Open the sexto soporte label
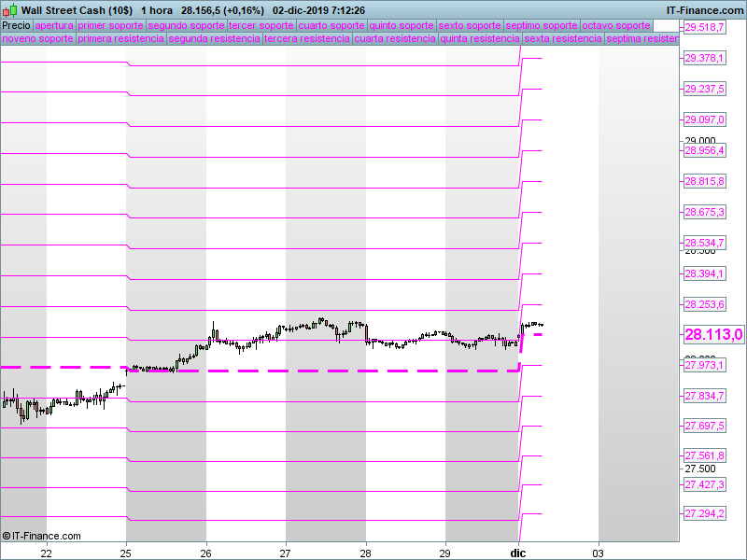The width and height of the screenshot is (747, 560). pyautogui.click(x=470, y=25)
